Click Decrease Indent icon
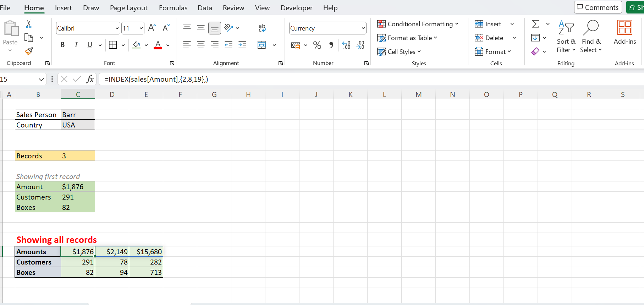The image size is (644, 305). click(x=229, y=45)
